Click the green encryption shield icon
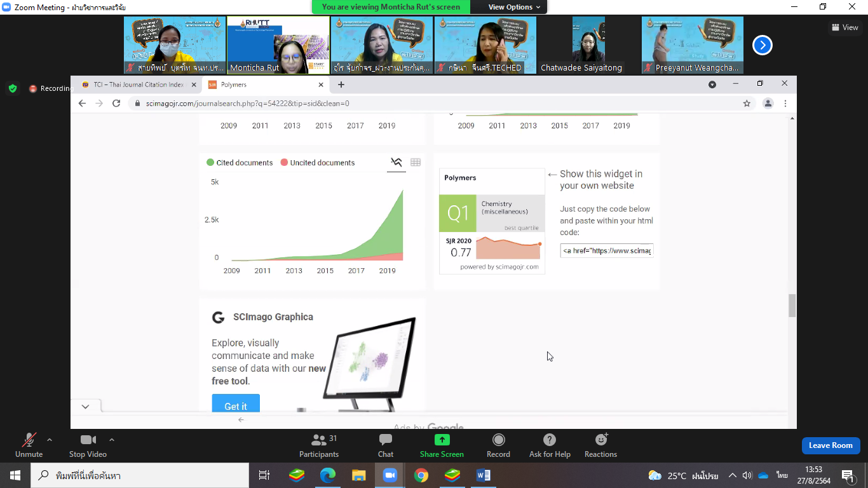This screenshot has height=488, width=868. tap(13, 88)
